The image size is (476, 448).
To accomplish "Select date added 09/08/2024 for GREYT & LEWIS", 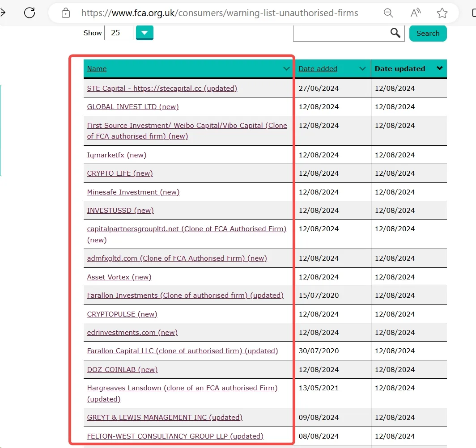I will [x=319, y=417].
